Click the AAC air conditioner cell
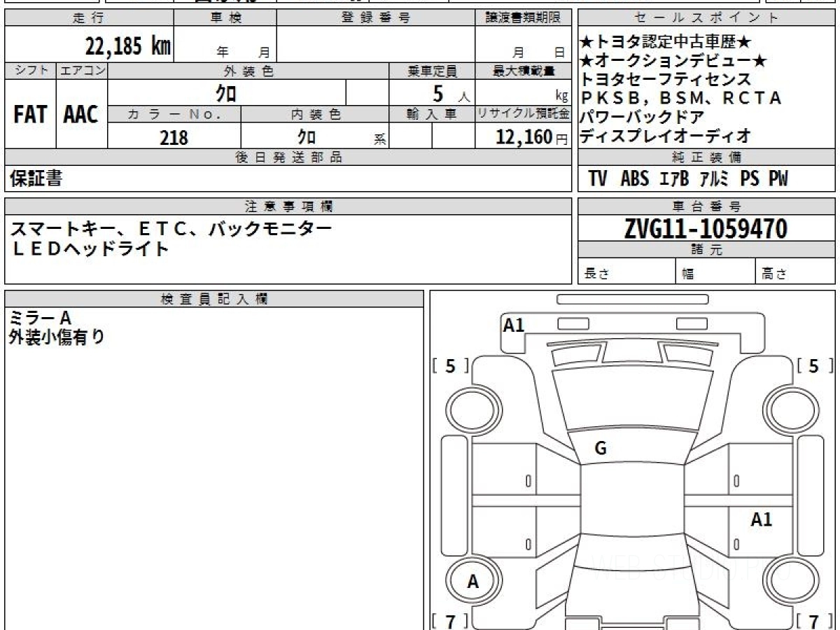Image resolution: width=840 pixels, height=630 pixels. [81, 115]
